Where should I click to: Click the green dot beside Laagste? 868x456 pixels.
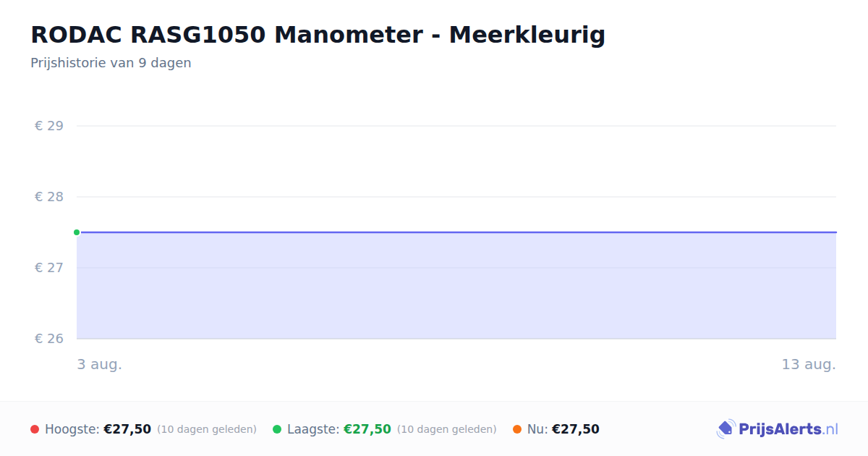tap(277, 429)
